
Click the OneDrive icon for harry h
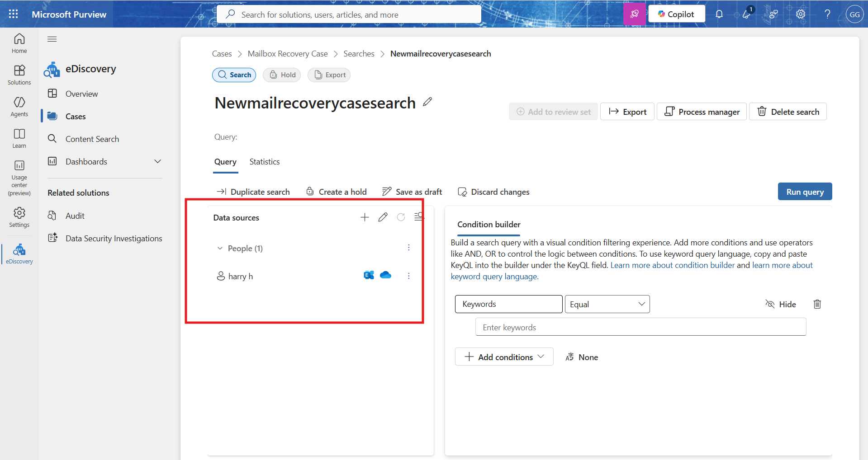386,275
